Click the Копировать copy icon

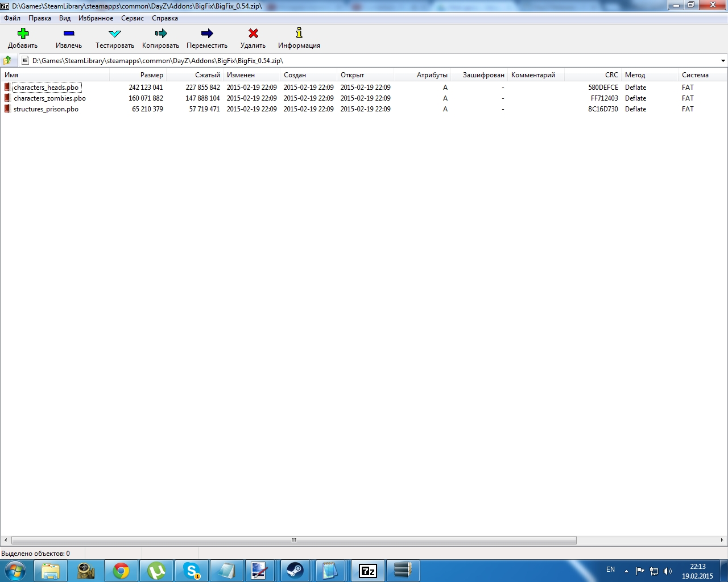point(160,34)
